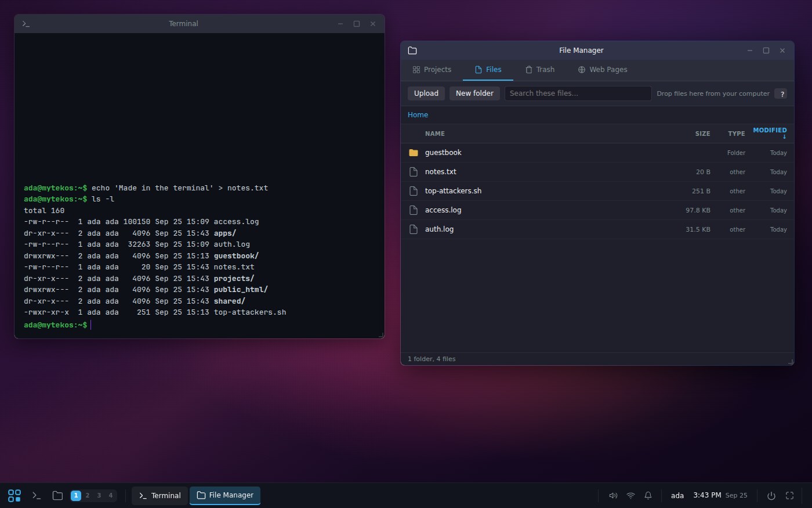Sort files by Size column
The height and width of the screenshot is (508, 812).
click(x=702, y=134)
